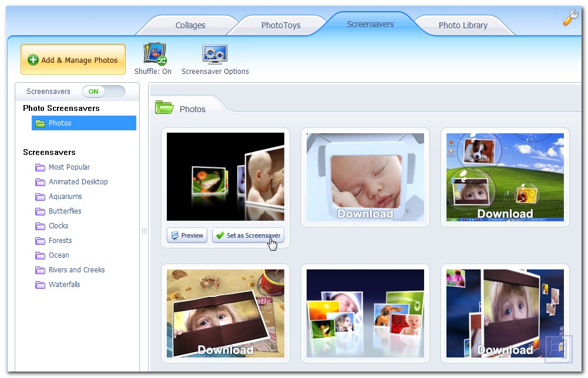Click the Butterflies folder icon
This screenshot has width=588, height=378.
(40, 211)
